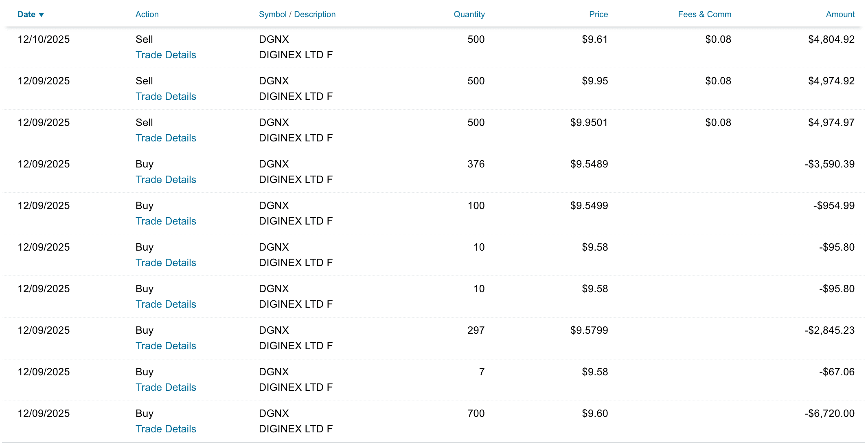Open Trade Details for 700-share buy
This screenshot has width=868, height=445.
click(x=166, y=429)
